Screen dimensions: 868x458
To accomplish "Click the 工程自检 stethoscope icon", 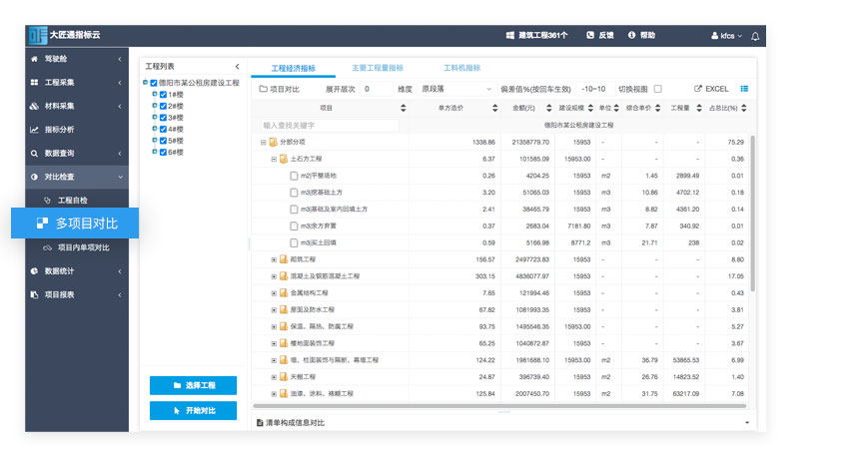I will 48,201.
